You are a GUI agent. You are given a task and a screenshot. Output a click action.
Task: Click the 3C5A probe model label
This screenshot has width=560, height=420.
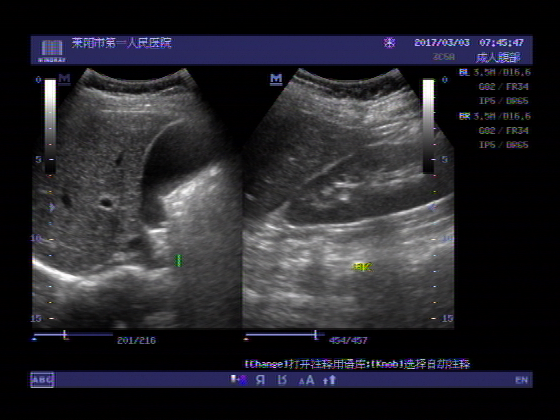(x=444, y=57)
